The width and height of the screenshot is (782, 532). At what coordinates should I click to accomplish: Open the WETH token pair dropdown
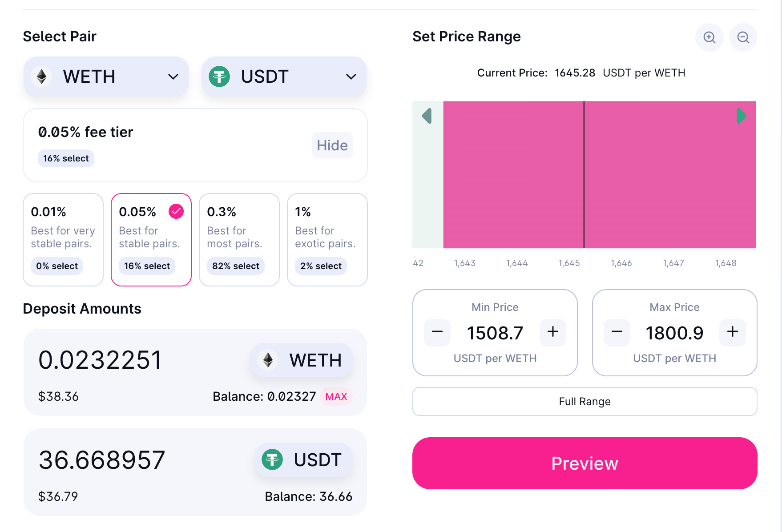[106, 77]
